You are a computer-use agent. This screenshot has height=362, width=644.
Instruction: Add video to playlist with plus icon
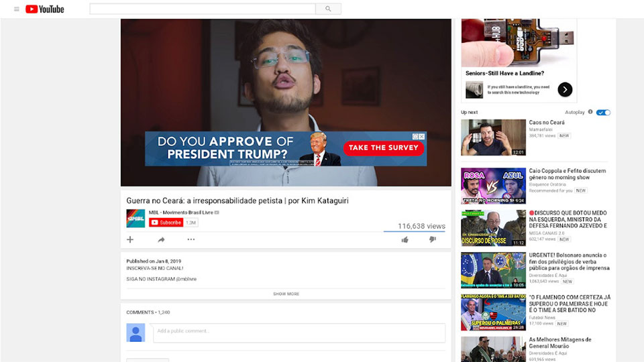click(x=130, y=240)
